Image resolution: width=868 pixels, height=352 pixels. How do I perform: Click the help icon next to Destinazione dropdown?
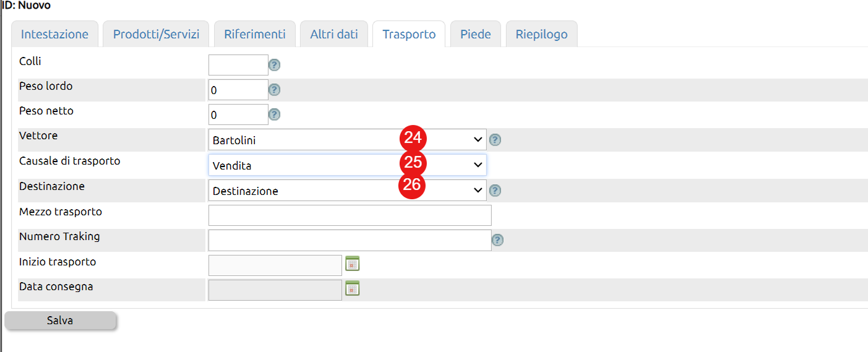(495, 191)
